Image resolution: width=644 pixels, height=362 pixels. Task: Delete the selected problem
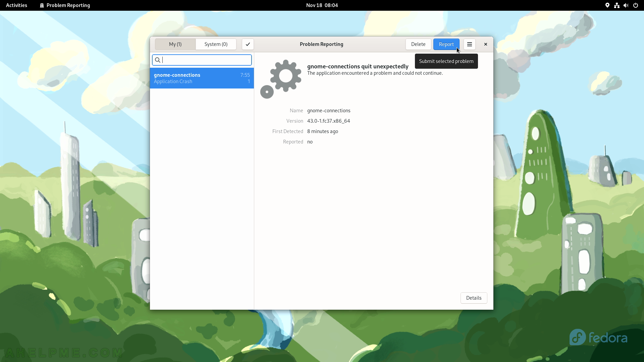[418, 44]
